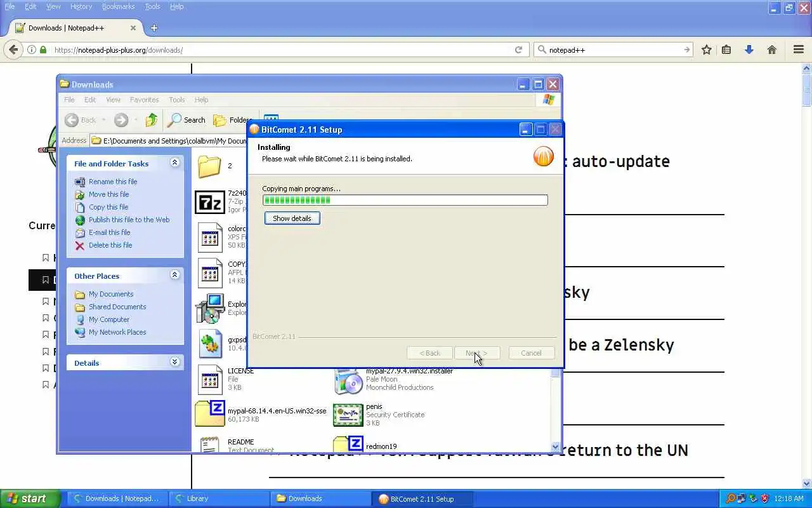Click Delete this file
This screenshot has height=508, width=812.
click(x=110, y=245)
